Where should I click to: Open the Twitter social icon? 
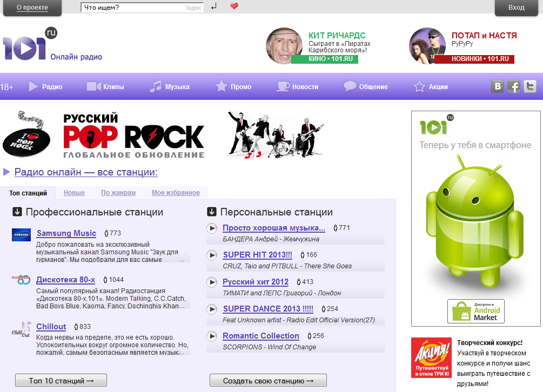coord(530,86)
